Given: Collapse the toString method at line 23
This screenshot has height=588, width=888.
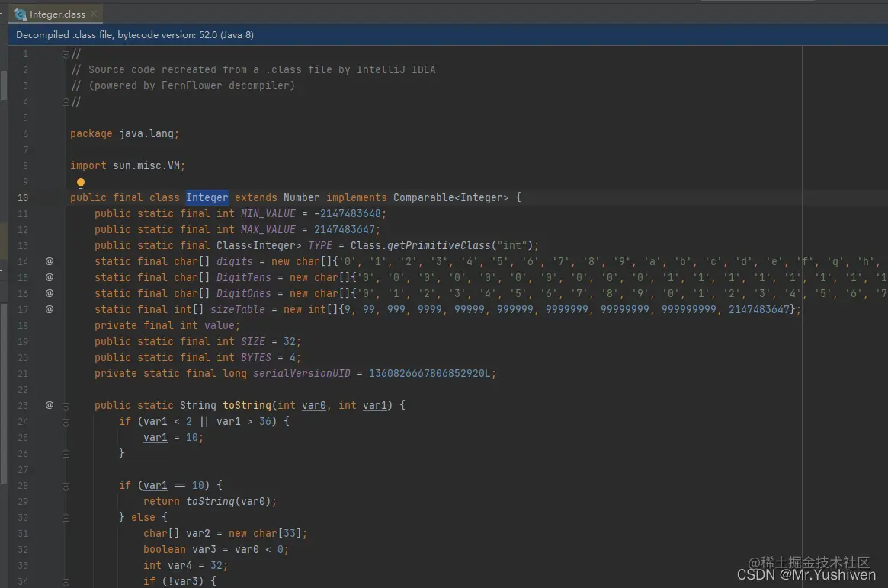Looking at the screenshot, I should (66, 406).
